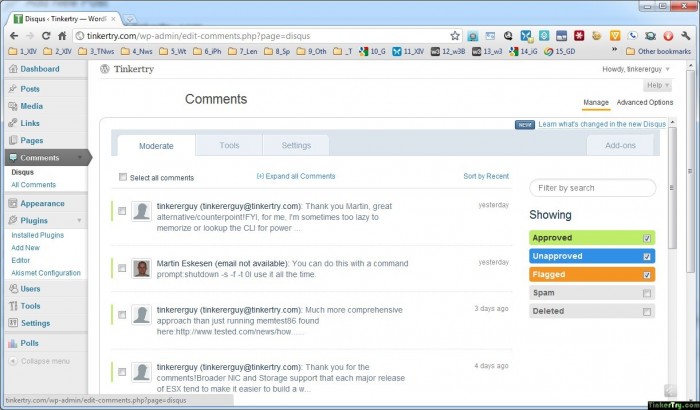
Task: Open Other bookmarks folder
Action: point(658,51)
